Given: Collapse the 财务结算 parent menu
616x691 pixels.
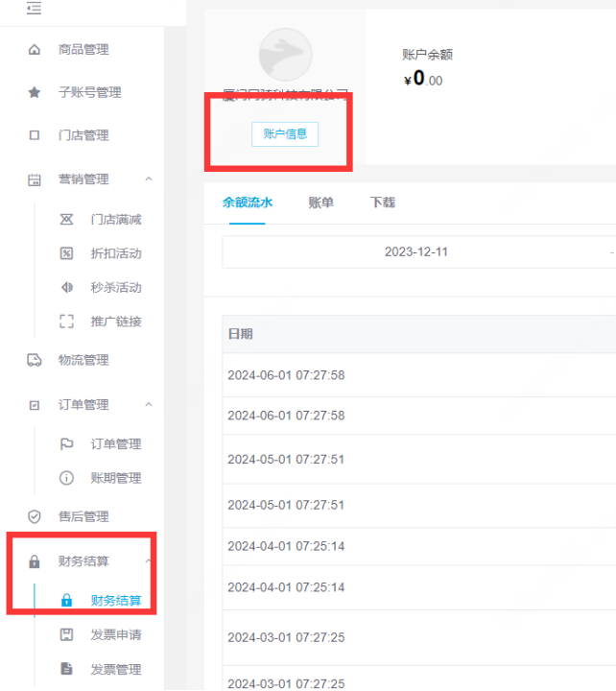Looking at the screenshot, I should pyautogui.click(x=149, y=560).
